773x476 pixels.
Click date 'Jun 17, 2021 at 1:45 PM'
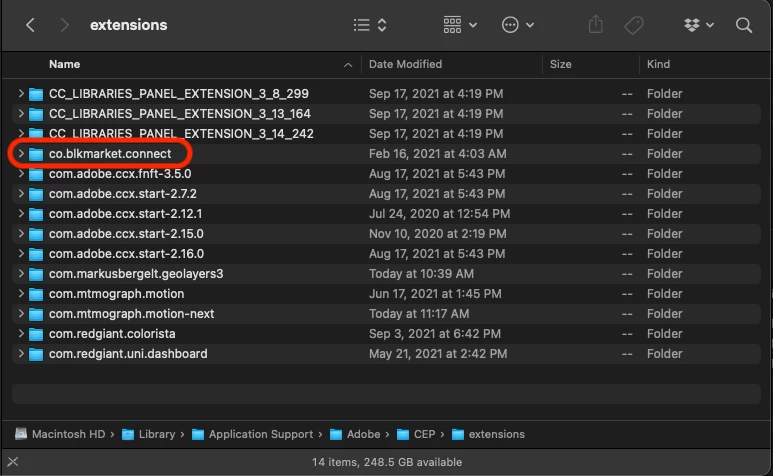pos(435,294)
